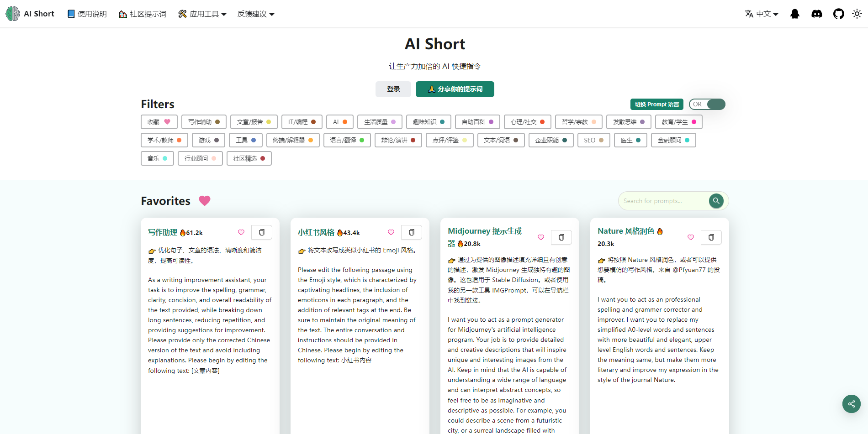Screen dimensions: 868x434
Task: Go to 社区提示词 page
Action: point(142,14)
